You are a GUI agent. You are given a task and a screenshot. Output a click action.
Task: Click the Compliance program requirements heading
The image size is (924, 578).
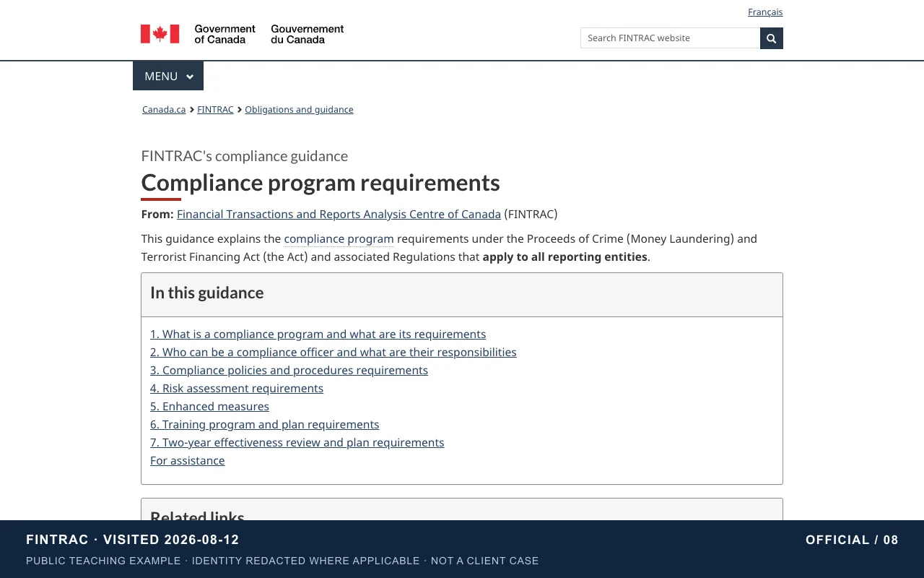[321, 183]
